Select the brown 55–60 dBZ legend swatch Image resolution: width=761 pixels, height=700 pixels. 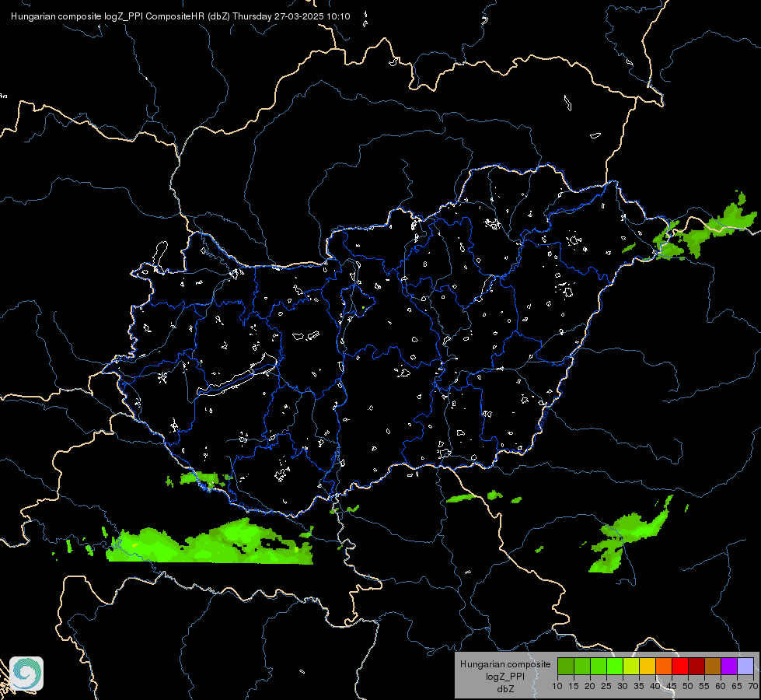pos(713,666)
